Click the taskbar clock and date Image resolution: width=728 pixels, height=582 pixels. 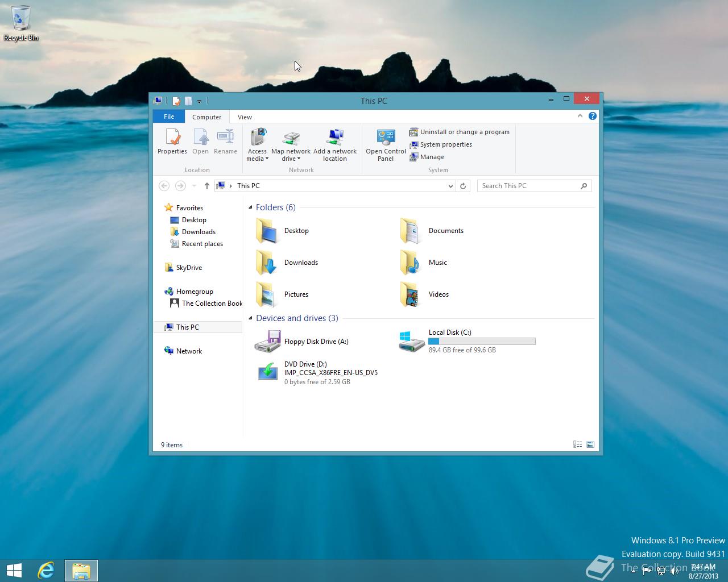coord(703,571)
